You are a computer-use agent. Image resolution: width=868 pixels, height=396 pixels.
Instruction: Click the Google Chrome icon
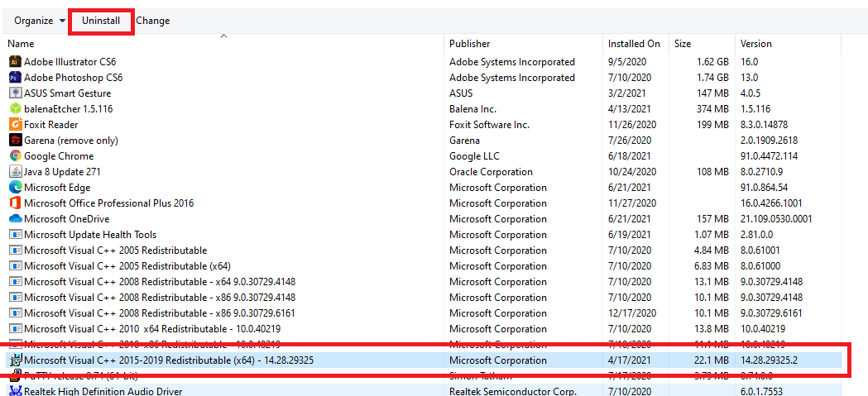tap(15, 156)
